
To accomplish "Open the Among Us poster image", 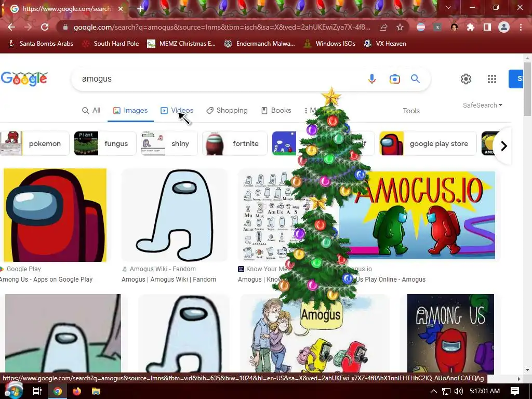I will [450, 334].
